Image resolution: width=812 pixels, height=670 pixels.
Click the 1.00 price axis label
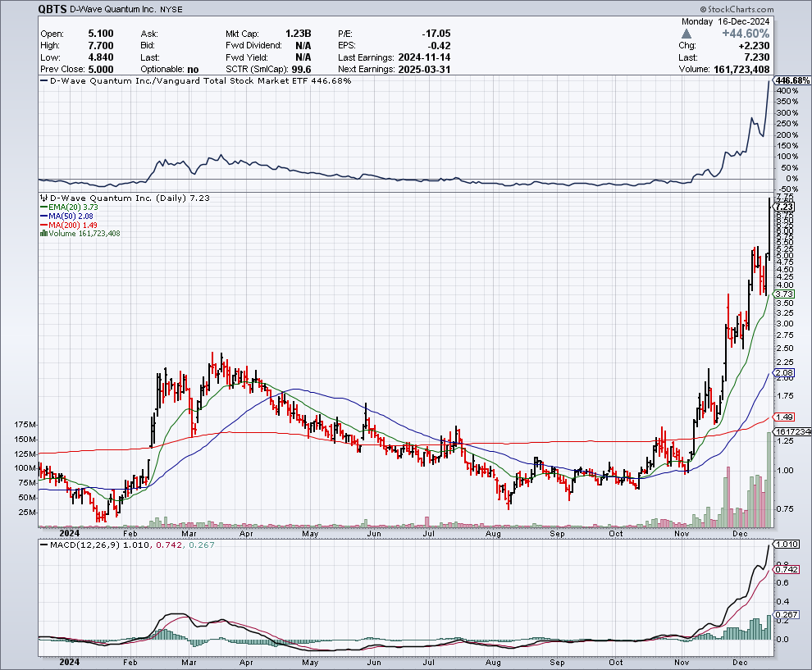click(785, 470)
